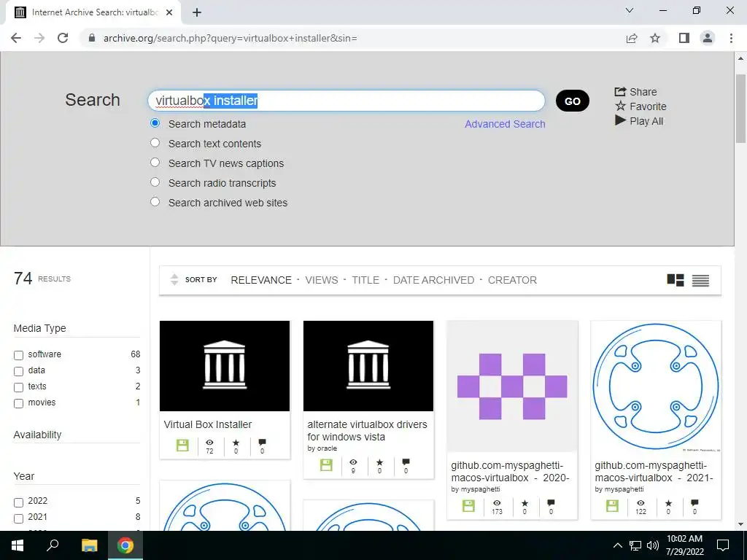This screenshot has width=747, height=560.
Task: Click Media Type filter heading
Action: tap(39, 328)
